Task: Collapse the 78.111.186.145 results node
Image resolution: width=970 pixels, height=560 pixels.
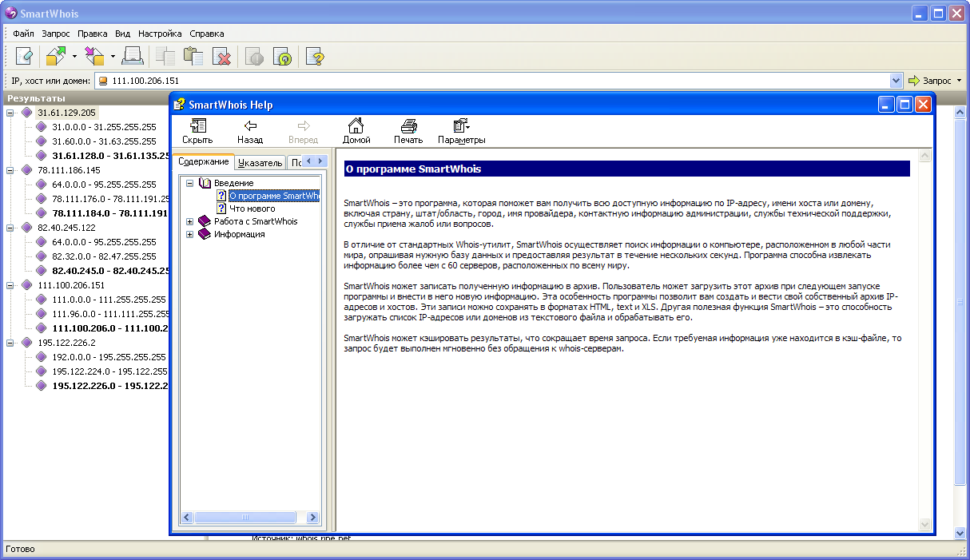Action: pyautogui.click(x=10, y=170)
